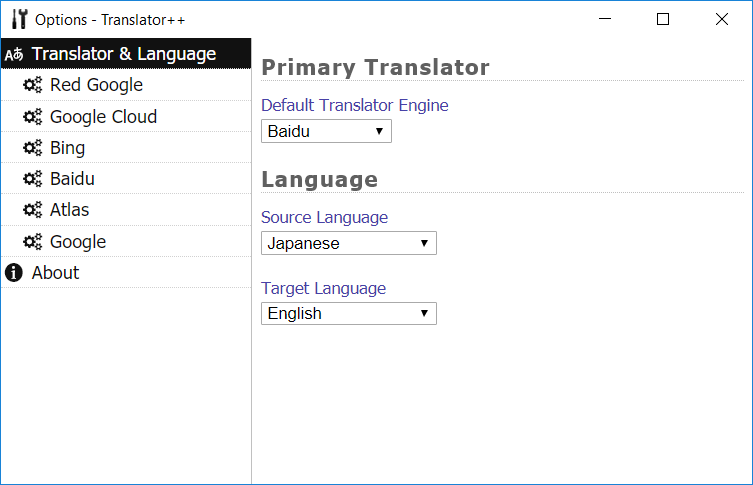The width and height of the screenshot is (753, 485).
Task: Open the Red Google settings page
Action: pyautogui.click(x=96, y=85)
